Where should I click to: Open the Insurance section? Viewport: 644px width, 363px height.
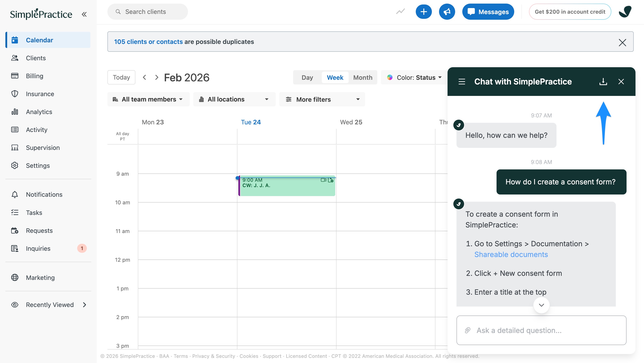tap(48, 94)
